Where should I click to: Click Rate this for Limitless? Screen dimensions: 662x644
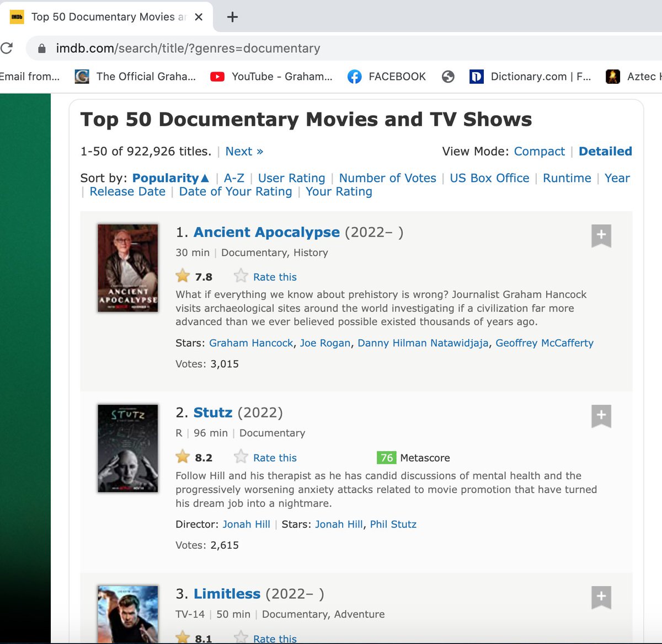(x=275, y=638)
